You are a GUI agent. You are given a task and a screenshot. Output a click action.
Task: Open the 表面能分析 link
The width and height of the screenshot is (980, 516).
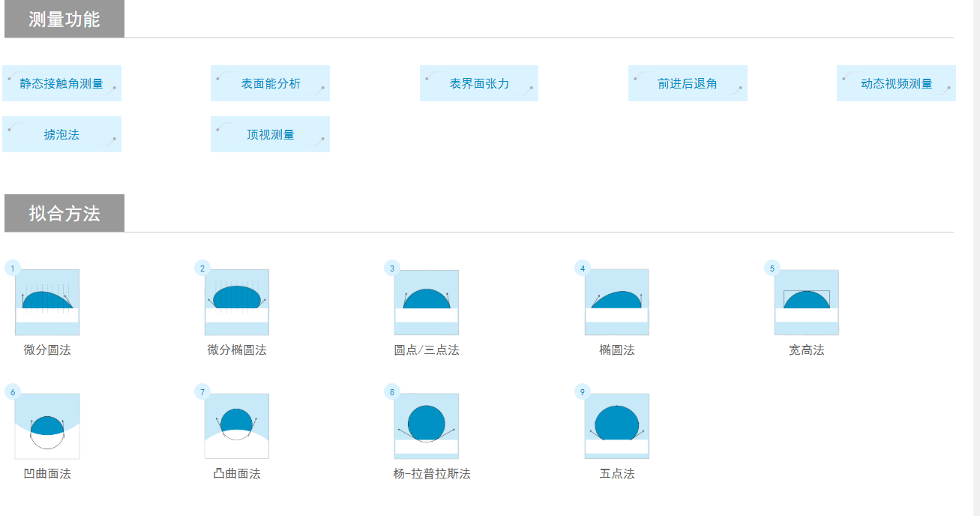pyautogui.click(x=270, y=83)
